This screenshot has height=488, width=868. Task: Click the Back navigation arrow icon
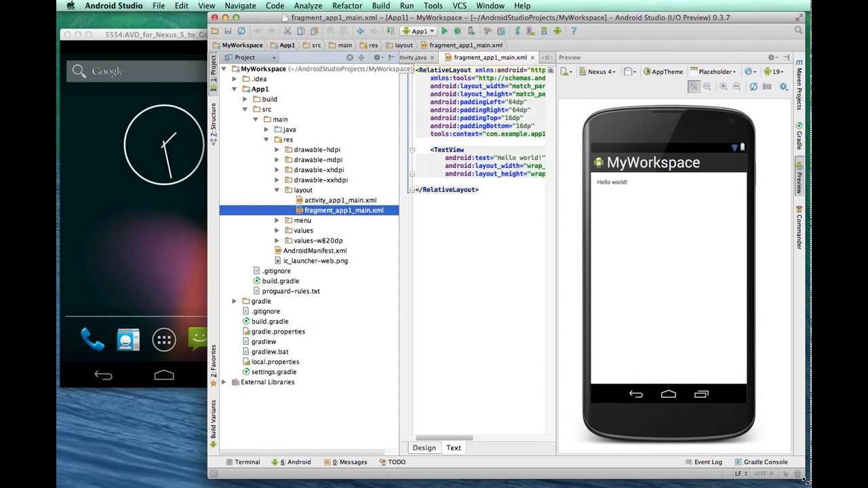click(360, 31)
